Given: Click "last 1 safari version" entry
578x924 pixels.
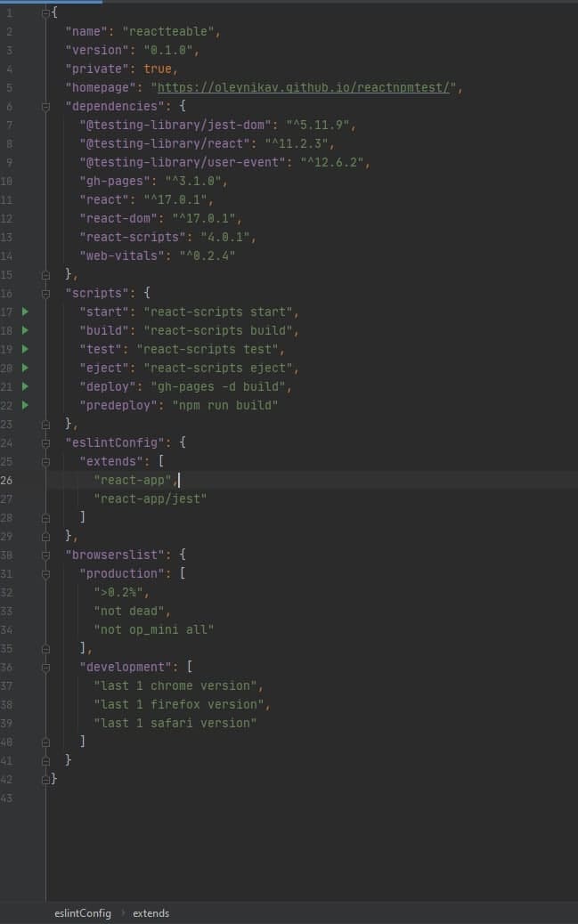Looking at the screenshot, I should point(175,723).
